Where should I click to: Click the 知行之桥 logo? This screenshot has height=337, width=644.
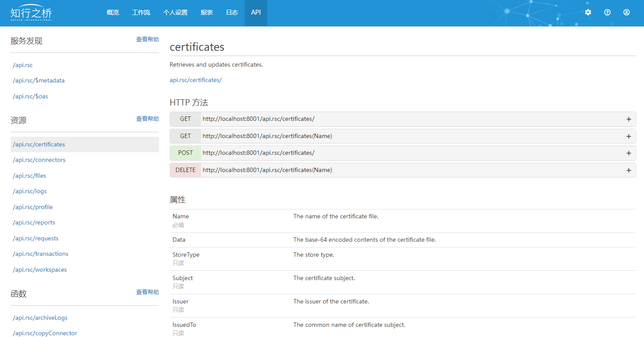click(x=31, y=13)
